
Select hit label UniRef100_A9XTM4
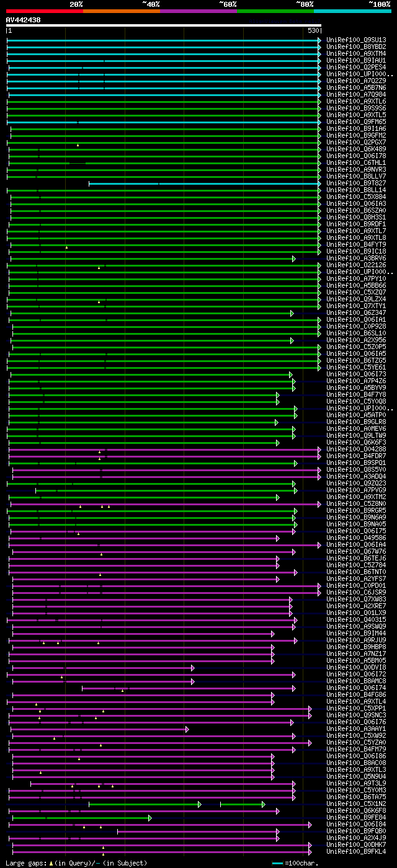356,53
